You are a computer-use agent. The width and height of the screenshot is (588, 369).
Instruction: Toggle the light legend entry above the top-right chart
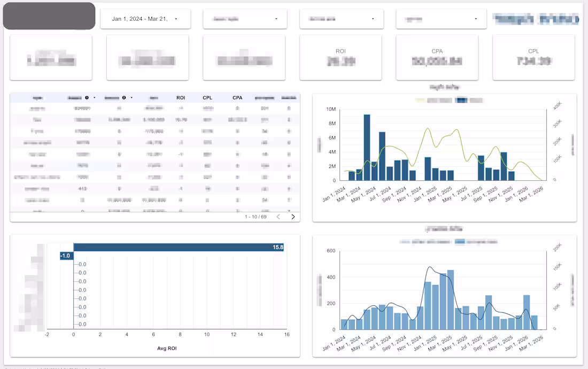point(420,101)
